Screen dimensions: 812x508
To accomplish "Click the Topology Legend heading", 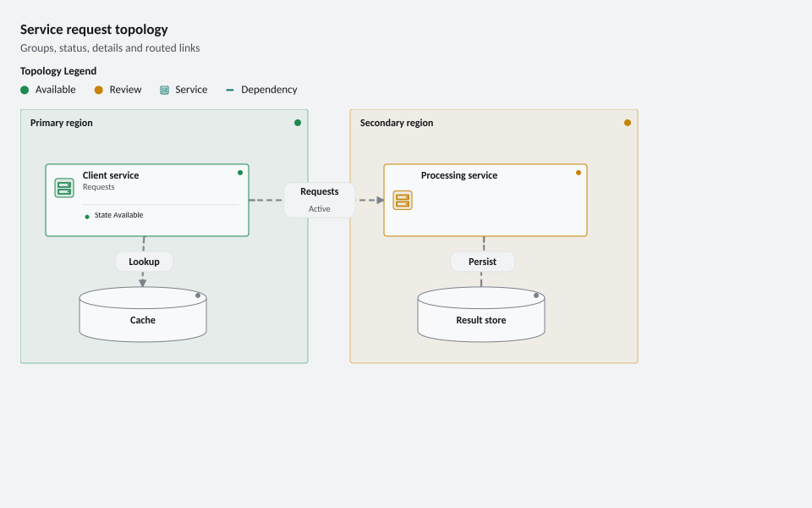I will pyautogui.click(x=58, y=71).
